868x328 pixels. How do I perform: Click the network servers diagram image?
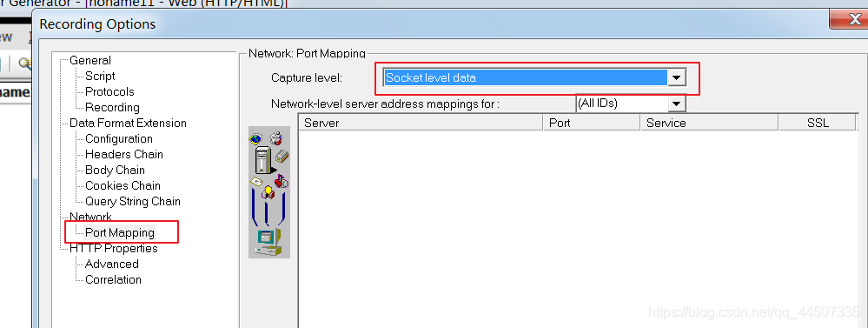click(269, 193)
